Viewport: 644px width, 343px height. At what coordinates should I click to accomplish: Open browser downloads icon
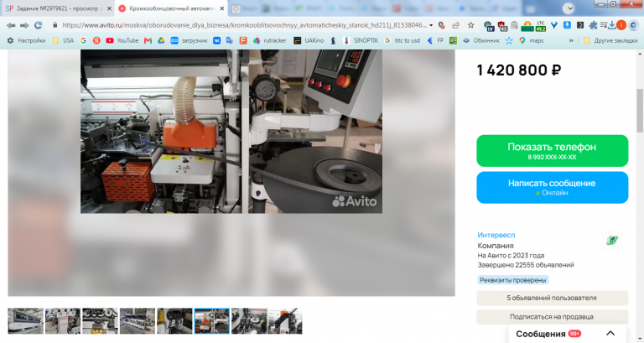[x=611, y=25]
